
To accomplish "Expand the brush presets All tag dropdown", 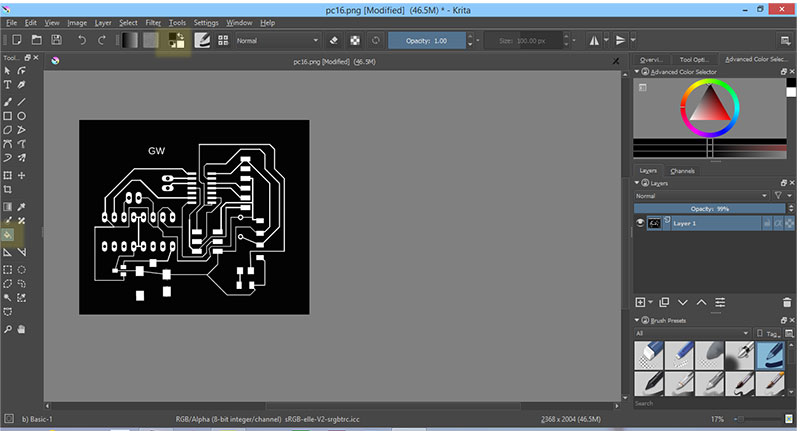I will [692, 333].
